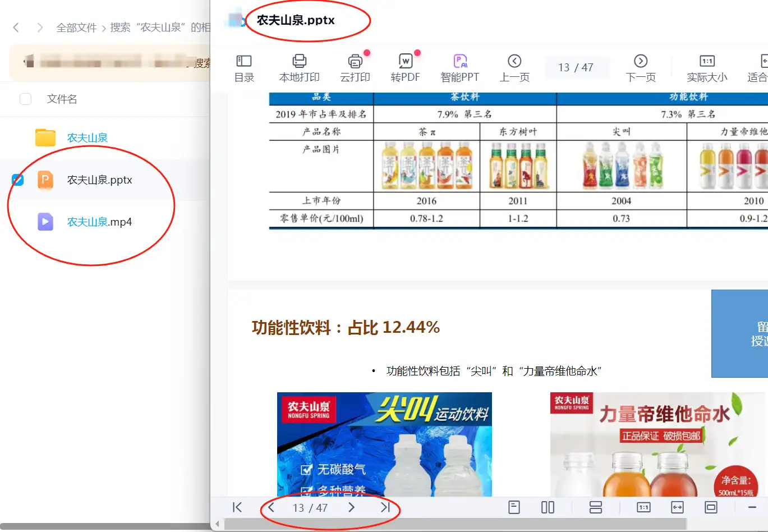Click the horizontal scrollbar at the bottom of the preview
The image size is (768, 532).
click(455, 525)
